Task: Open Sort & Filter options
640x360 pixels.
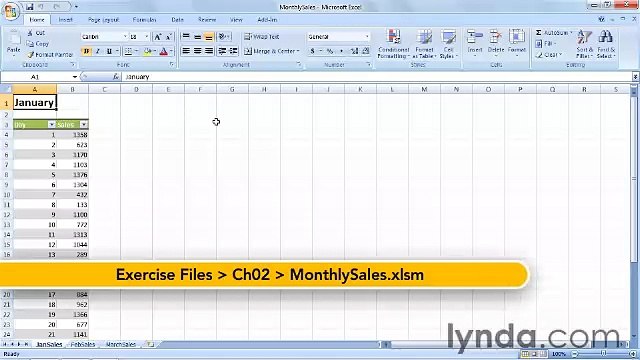Action: [x=584, y=44]
